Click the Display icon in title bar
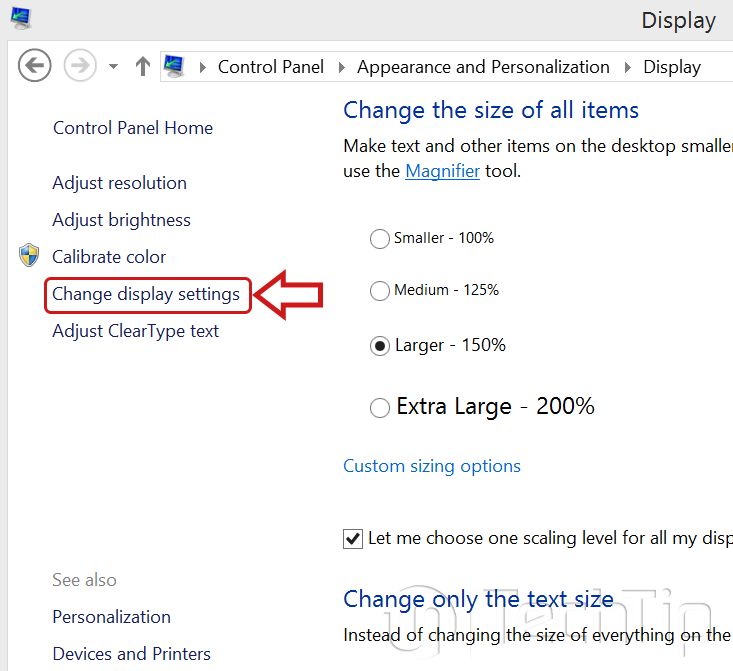The height and width of the screenshot is (671, 733). click(x=19, y=17)
